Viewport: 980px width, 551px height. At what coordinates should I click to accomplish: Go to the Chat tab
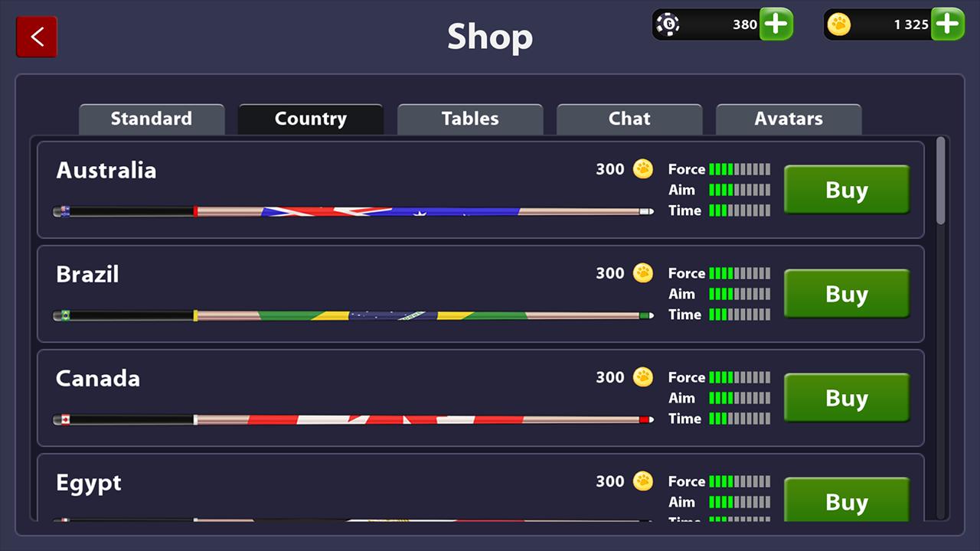click(x=629, y=119)
